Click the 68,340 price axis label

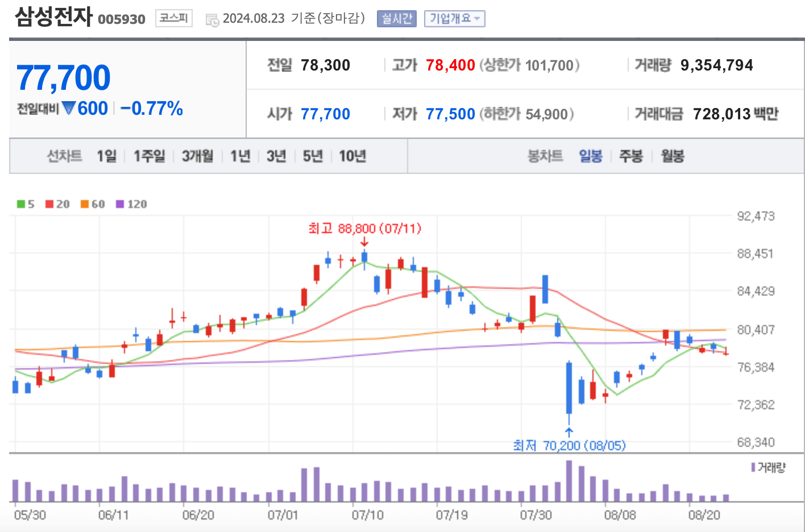click(x=756, y=442)
